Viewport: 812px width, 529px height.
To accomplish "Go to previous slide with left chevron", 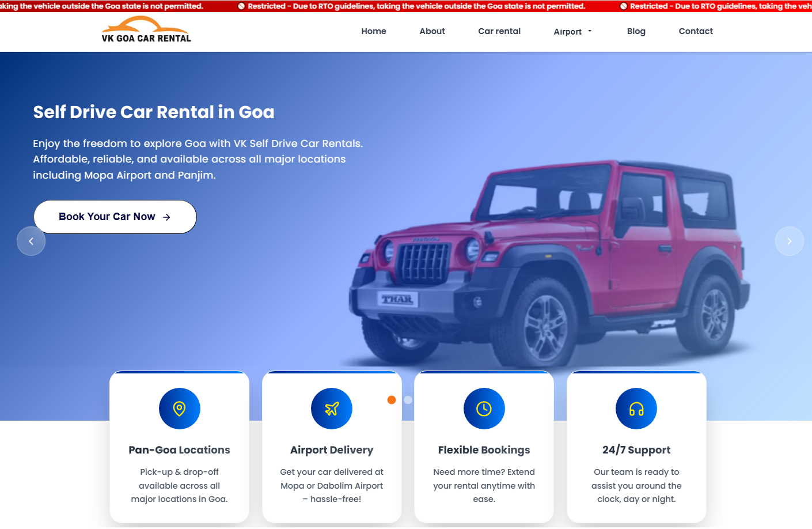I will pyautogui.click(x=31, y=241).
